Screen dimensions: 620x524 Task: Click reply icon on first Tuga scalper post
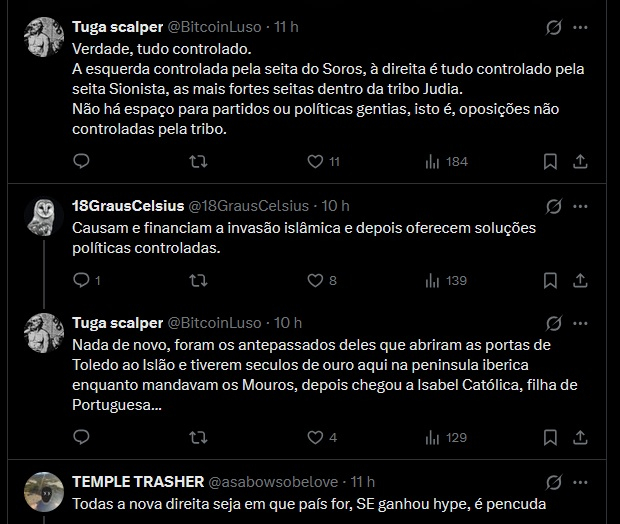(82, 161)
